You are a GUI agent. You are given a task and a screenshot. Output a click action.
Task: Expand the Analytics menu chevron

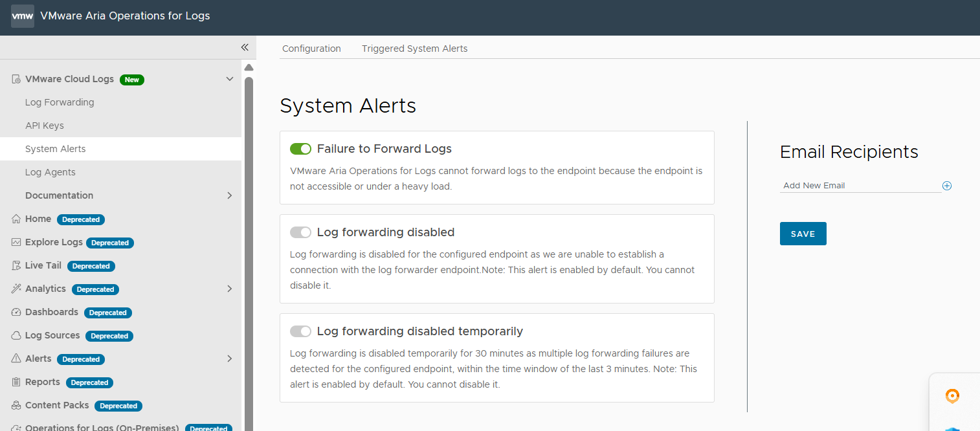point(229,289)
